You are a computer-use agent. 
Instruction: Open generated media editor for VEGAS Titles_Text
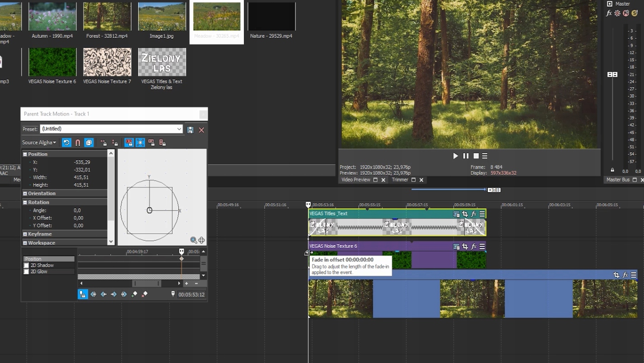(x=456, y=214)
